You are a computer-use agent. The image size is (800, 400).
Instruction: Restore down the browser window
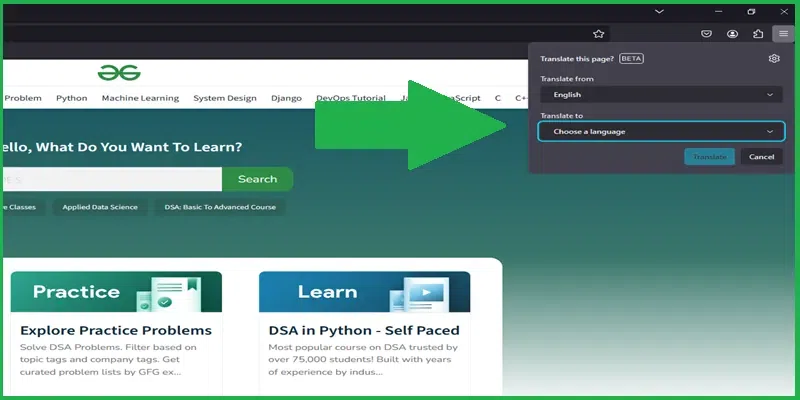(751, 12)
